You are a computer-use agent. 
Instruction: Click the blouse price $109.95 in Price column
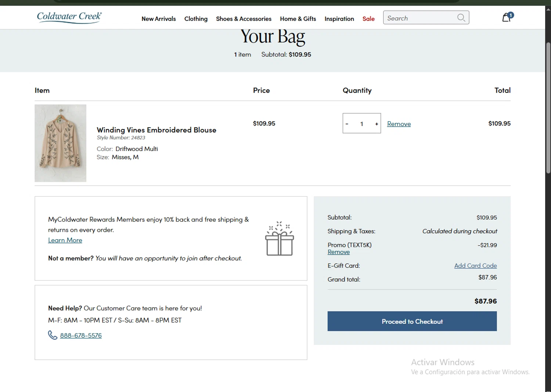click(264, 123)
